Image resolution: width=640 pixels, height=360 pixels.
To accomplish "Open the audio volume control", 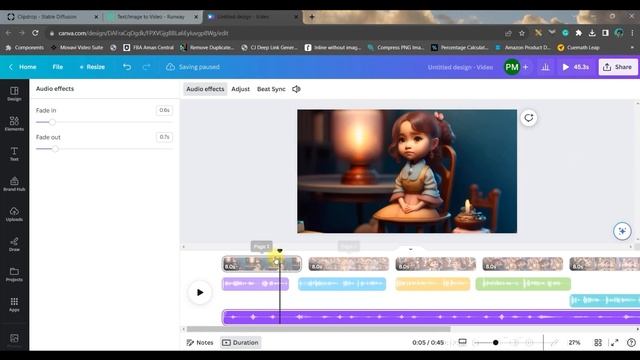I will pos(296,89).
